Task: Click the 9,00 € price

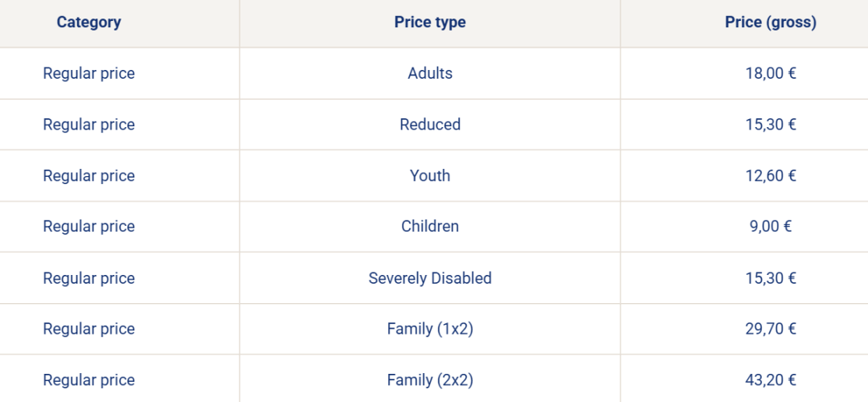Action: (771, 227)
